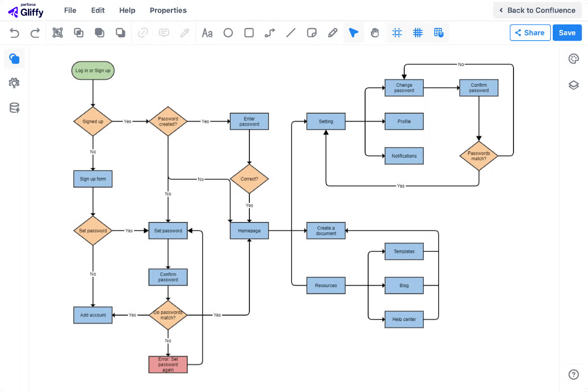Open the File menu
Viewport: 588px width, 392px height.
click(x=70, y=10)
